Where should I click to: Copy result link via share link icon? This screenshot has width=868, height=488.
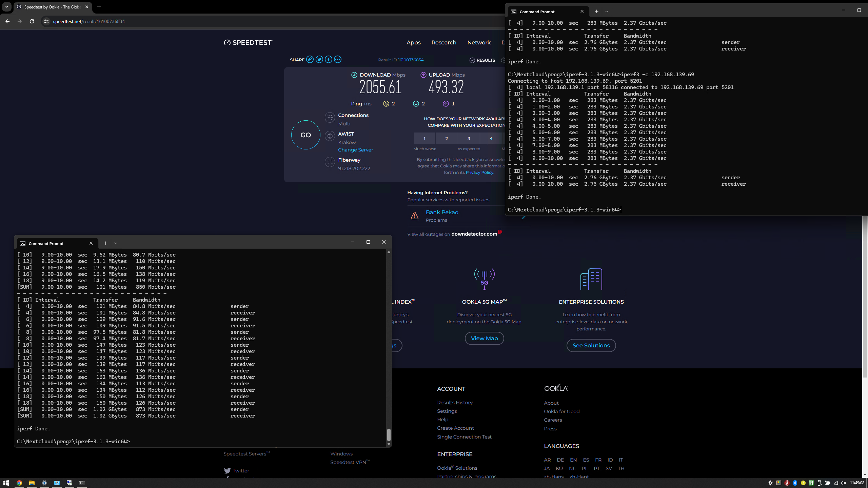(310, 59)
